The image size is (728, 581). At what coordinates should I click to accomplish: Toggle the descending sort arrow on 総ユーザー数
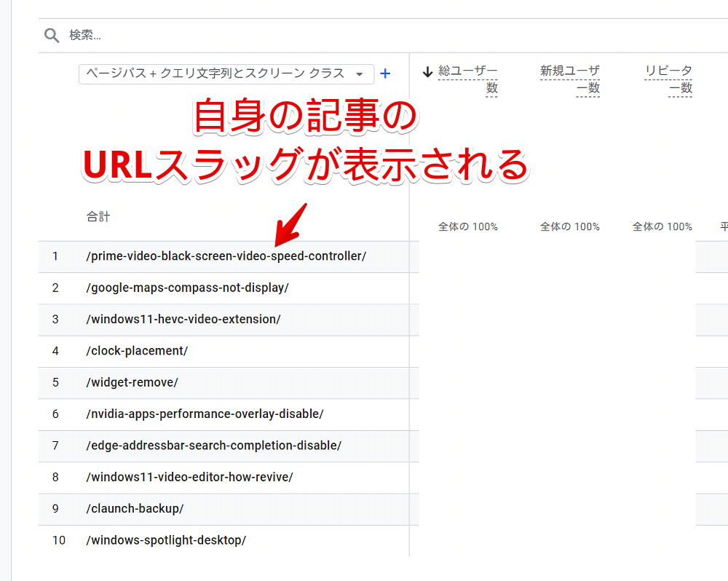(x=427, y=71)
